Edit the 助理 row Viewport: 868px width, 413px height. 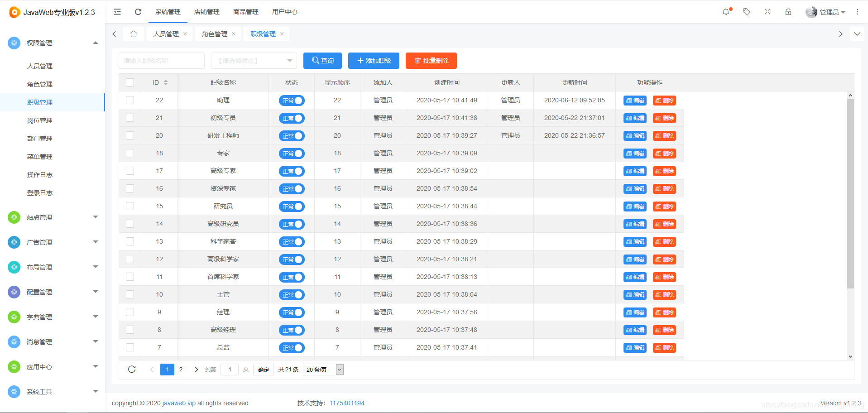pos(635,101)
